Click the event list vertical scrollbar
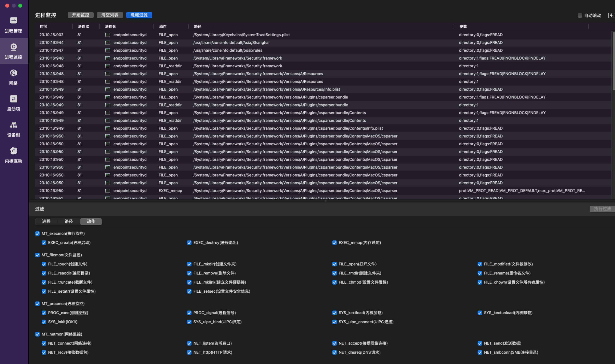Image resolution: width=615 pixels, height=364 pixels. (x=613, y=61)
